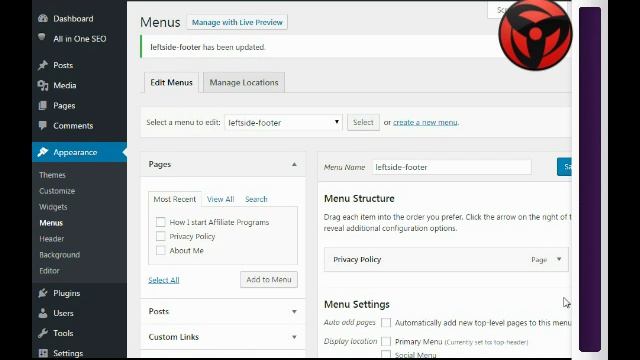Open All in One SEO menu
The width and height of the screenshot is (640, 360).
tap(80, 39)
